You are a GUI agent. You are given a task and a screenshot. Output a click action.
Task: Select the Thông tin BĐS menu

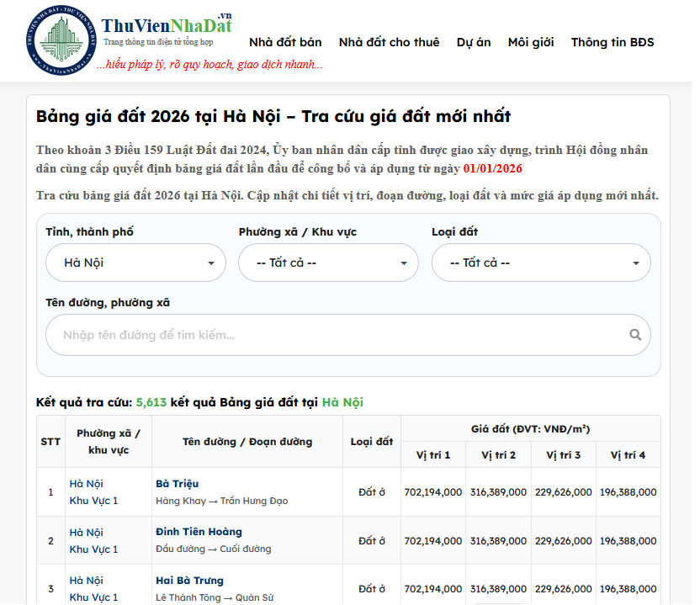(x=612, y=42)
